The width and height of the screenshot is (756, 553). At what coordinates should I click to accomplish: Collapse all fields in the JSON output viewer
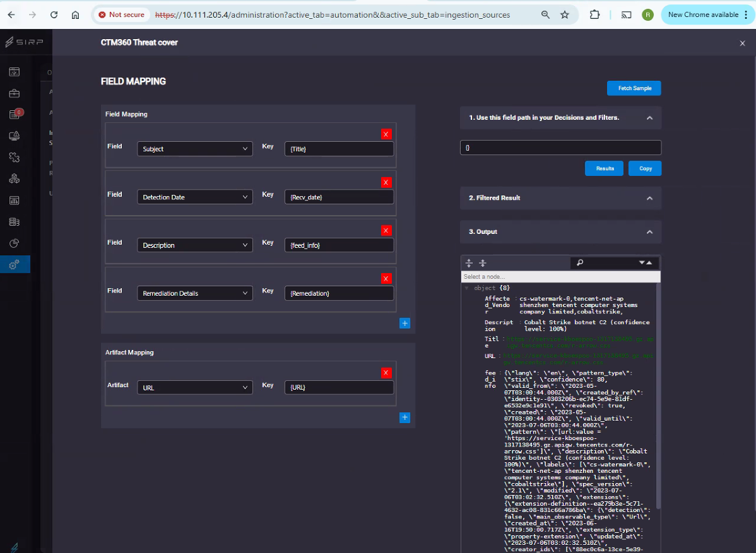click(x=483, y=263)
